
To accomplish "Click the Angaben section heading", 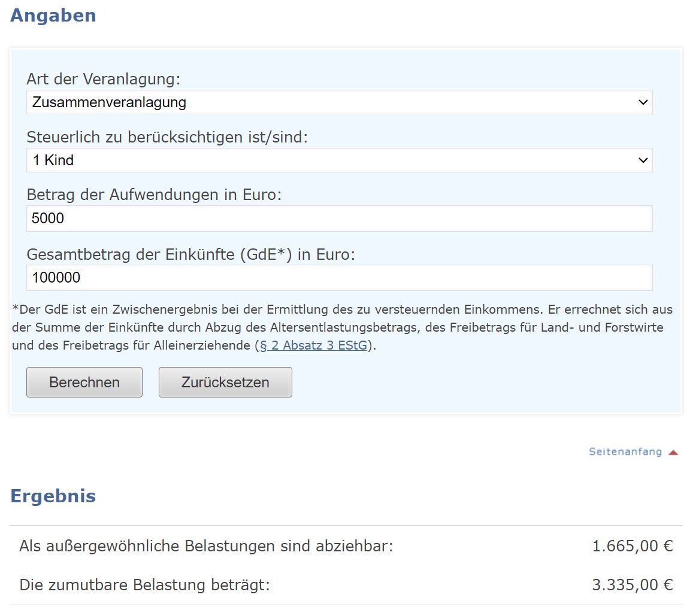I will point(53,15).
